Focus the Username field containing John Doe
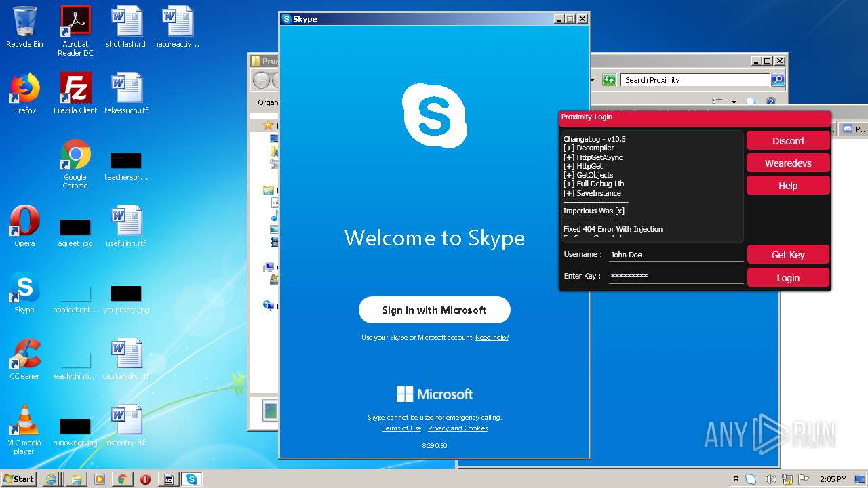Image resolution: width=868 pixels, height=488 pixels. [x=675, y=255]
